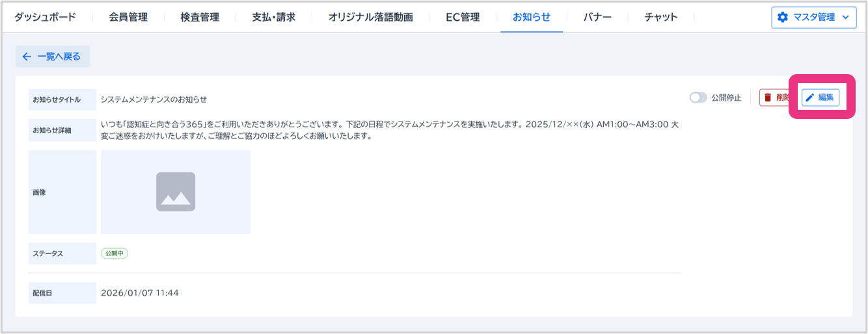Click the placeholder picture icon in 画像
The image size is (868, 334).
pos(176,192)
